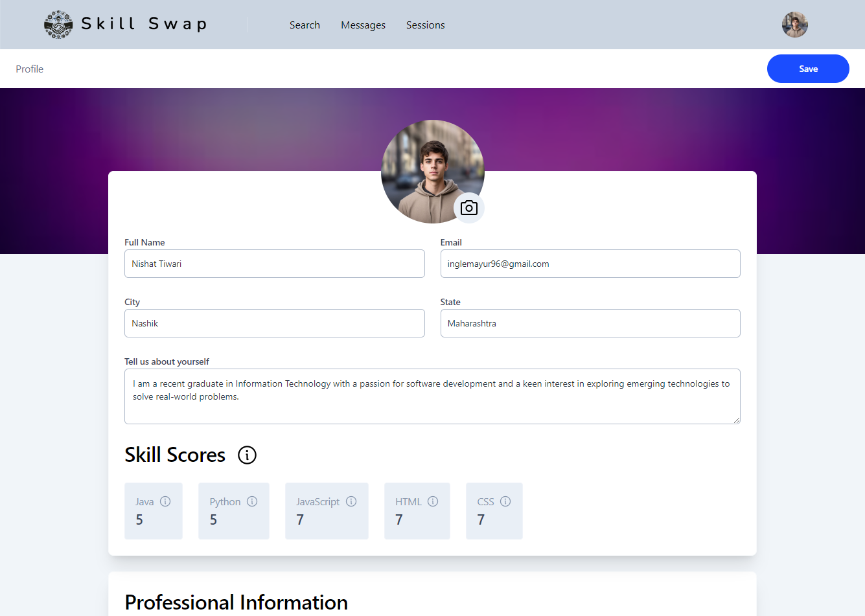Click the info icon beside Java skill
The width and height of the screenshot is (865, 616).
pyautogui.click(x=165, y=501)
